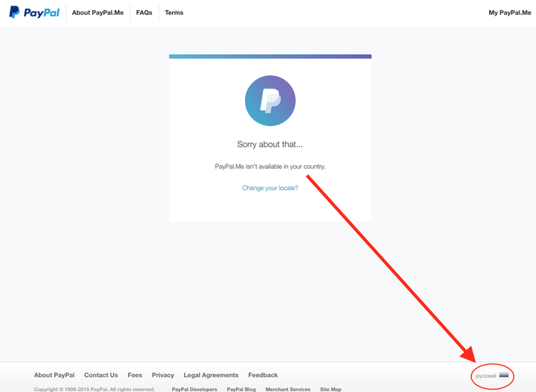The image size is (536, 392).
Task: Click 'Change your locale?' link
Action: coord(270,188)
